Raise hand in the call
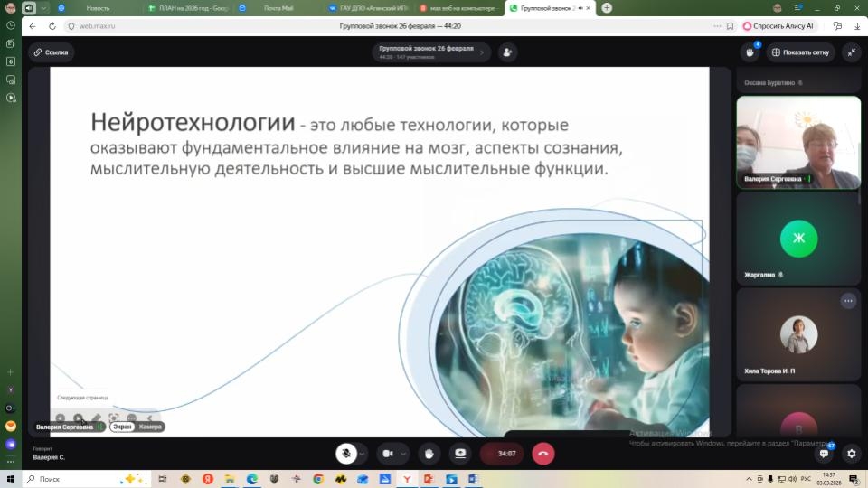This screenshot has width=868, height=488. (429, 453)
